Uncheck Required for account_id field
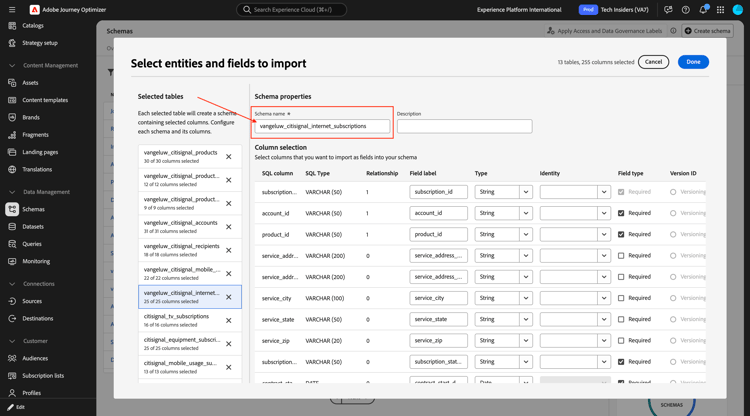The width and height of the screenshot is (750, 416). pos(621,213)
